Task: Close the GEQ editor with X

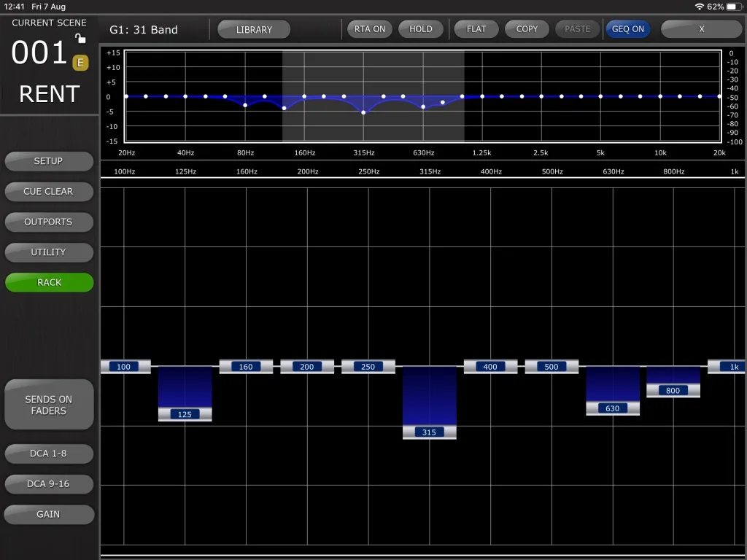Action: (x=701, y=29)
